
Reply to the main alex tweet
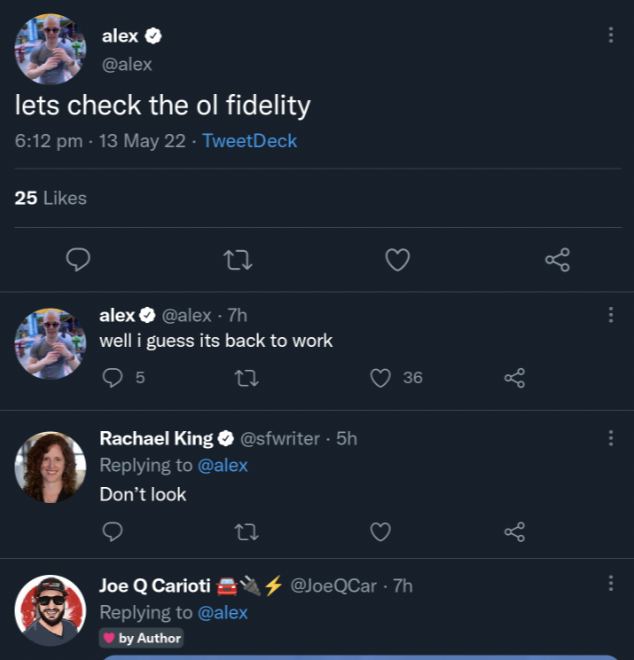[78, 260]
